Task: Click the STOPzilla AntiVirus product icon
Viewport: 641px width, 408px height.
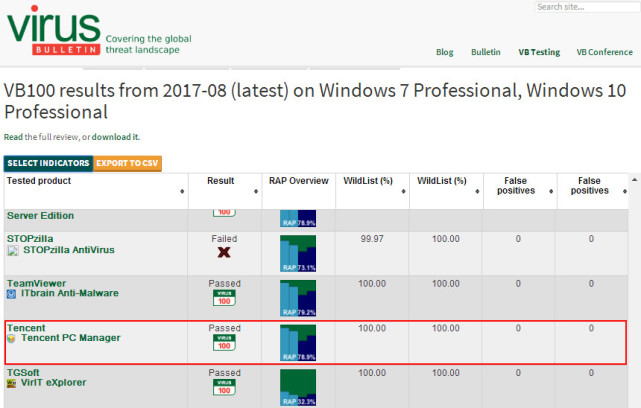Action: [x=13, y=251]
